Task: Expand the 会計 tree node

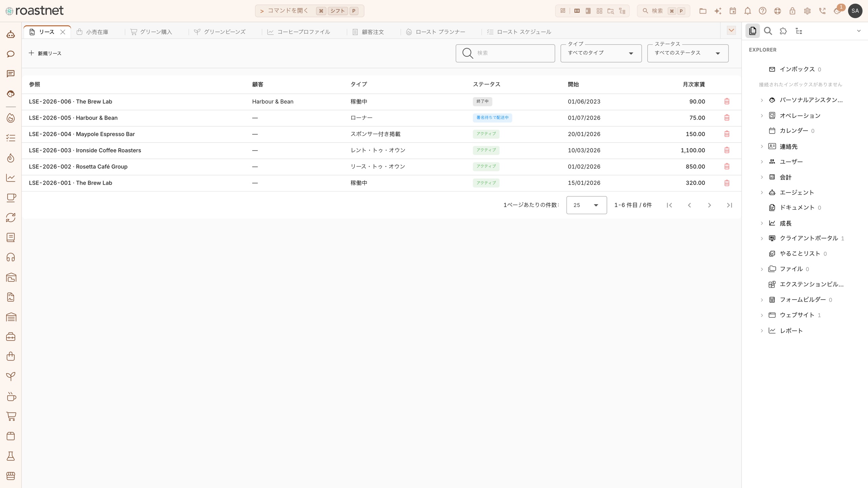Action: [x=762, y=177]
